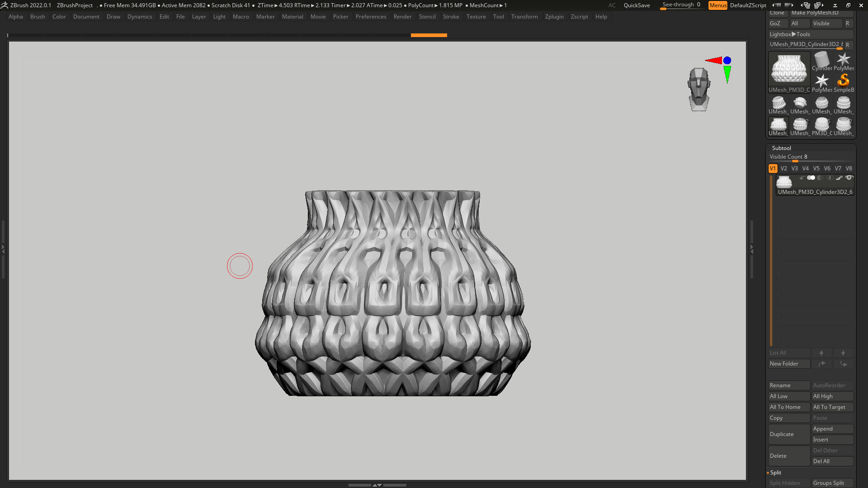Screen dimensions: 868x488
Task: Click the subtool move-up arrow
Action: coord(821,353)
